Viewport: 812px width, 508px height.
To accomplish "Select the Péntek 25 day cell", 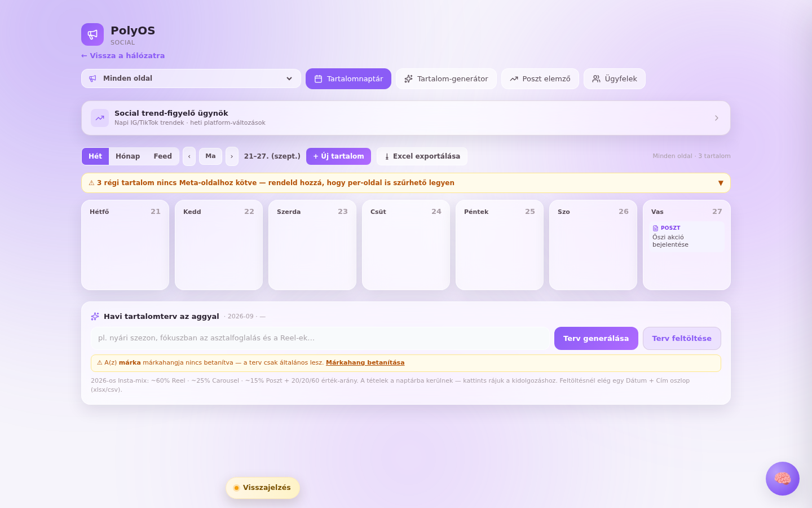I will (x=500, y=245).
